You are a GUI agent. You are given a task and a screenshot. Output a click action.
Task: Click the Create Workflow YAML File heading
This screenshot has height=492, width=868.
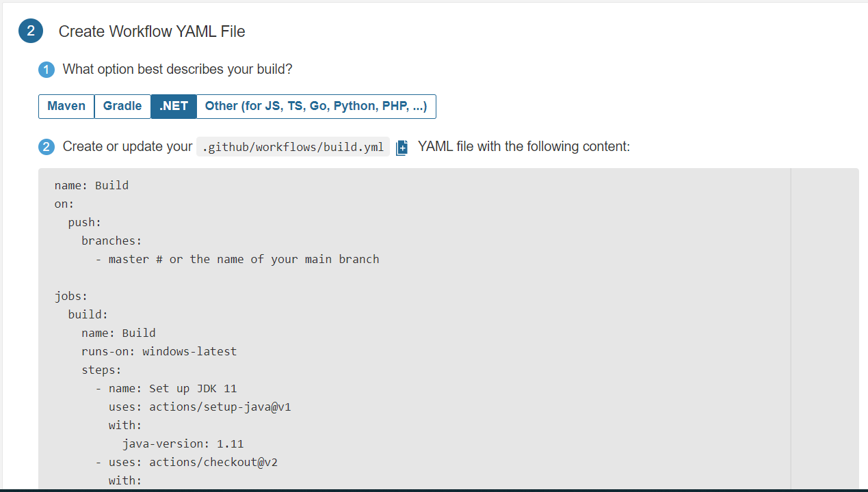click(x=152, y=31)
